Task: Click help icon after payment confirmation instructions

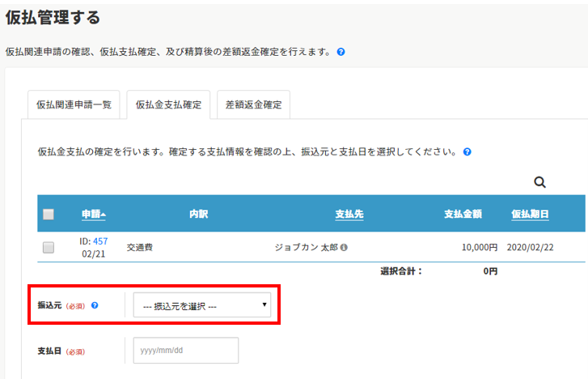Action: (467, 151)
